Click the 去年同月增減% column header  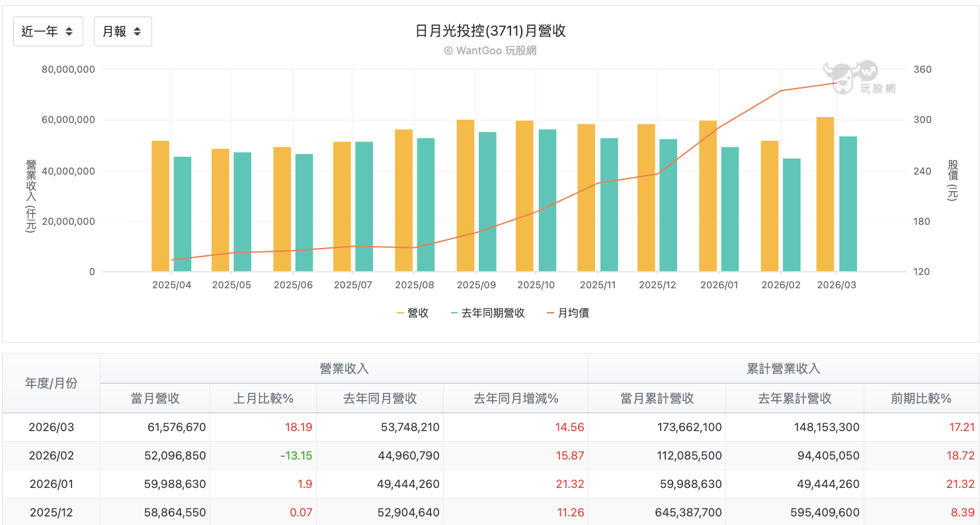(x=516, y=399)
